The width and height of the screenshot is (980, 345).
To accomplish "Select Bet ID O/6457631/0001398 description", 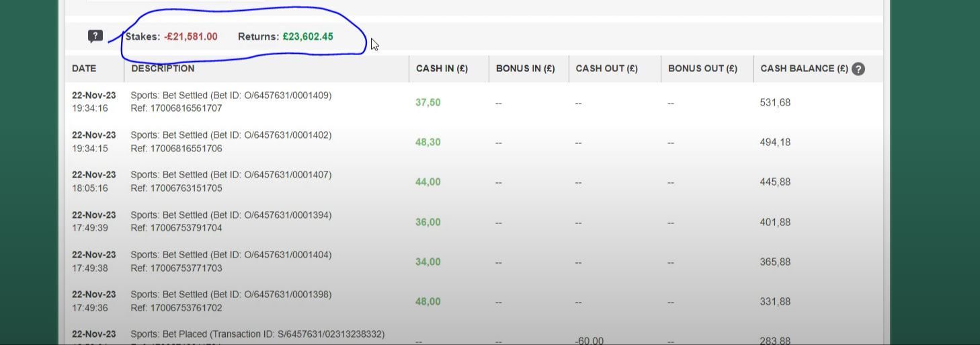I will [x=231, y=295].
